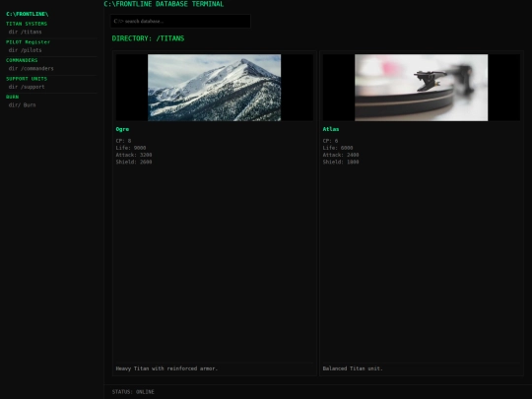Focus the search database input field
Screen dimensions: 532x399
(x=180, y=21)
